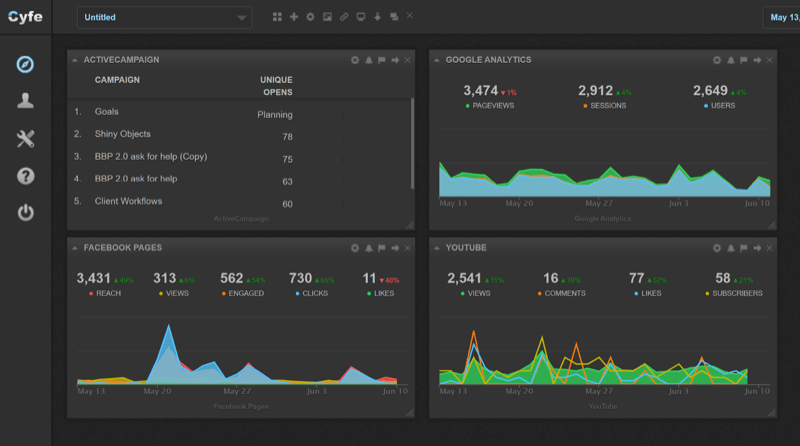
Task: Click the link share icon in top toolbar
Action: [x=344, y=17]
